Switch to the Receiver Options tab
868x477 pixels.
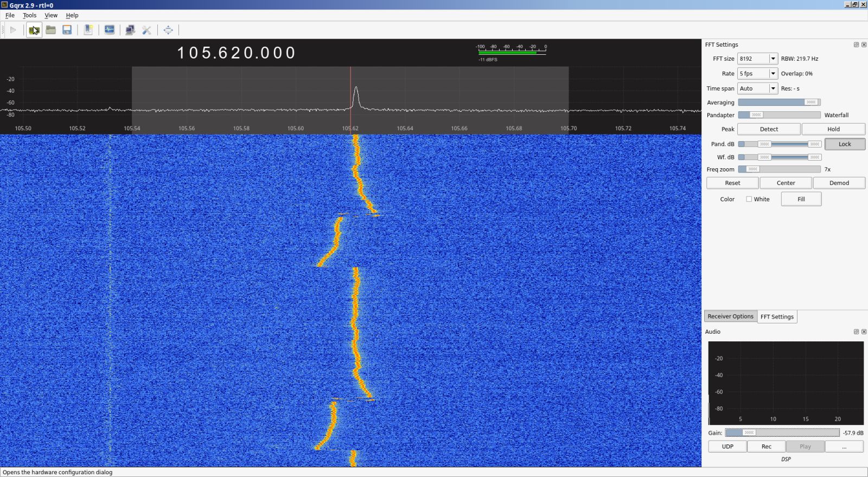(730, 316)
